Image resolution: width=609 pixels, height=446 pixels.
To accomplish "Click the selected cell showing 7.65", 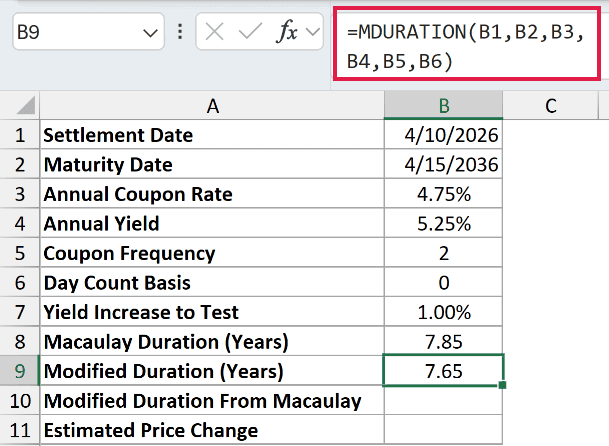I will (x=444, y=371).
